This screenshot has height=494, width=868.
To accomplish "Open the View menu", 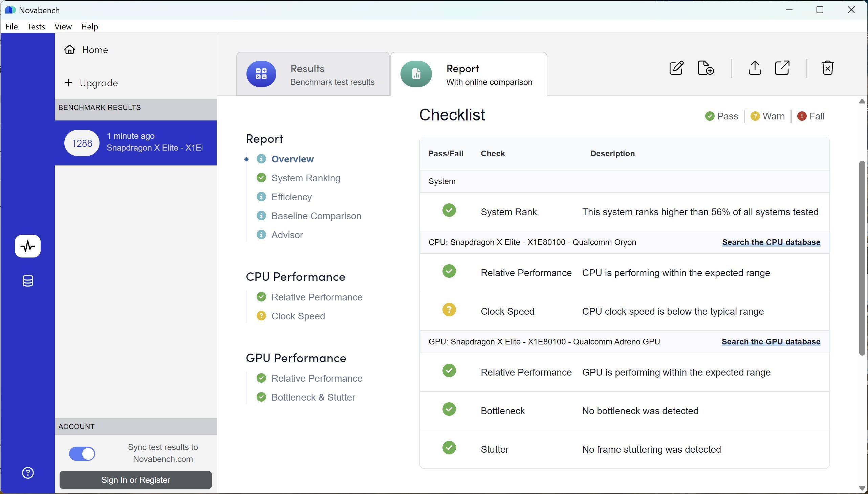I will tap(63, 26).
